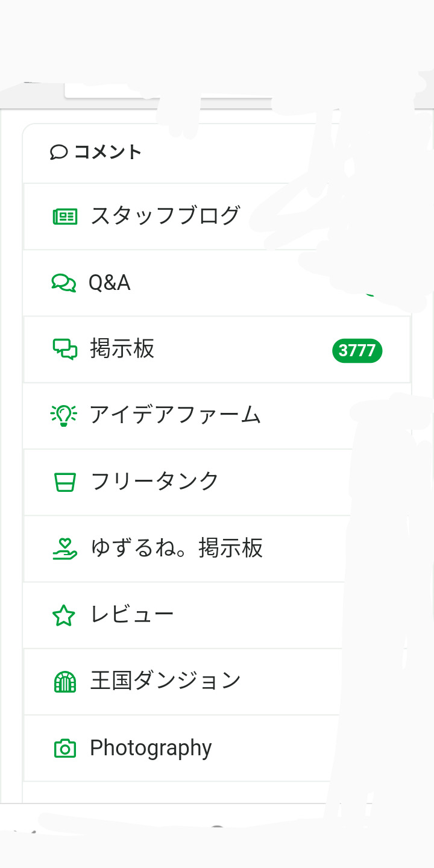The image size is (434, 868).
Task: Select the Photography menu entry
Action: coord(151,748)
